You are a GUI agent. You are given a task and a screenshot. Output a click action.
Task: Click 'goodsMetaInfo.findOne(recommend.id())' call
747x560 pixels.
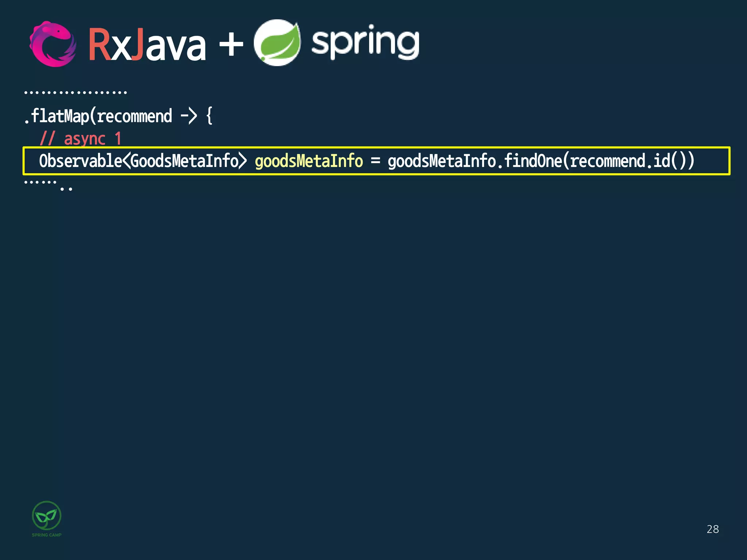coord(541,161)
